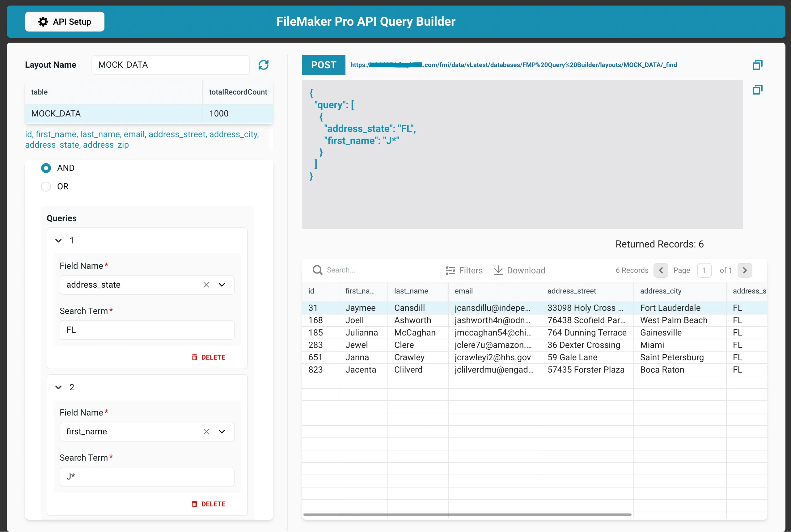Click the Layout Name input field
The height and width of the screenshot is (532, 791).
[170, 65]
